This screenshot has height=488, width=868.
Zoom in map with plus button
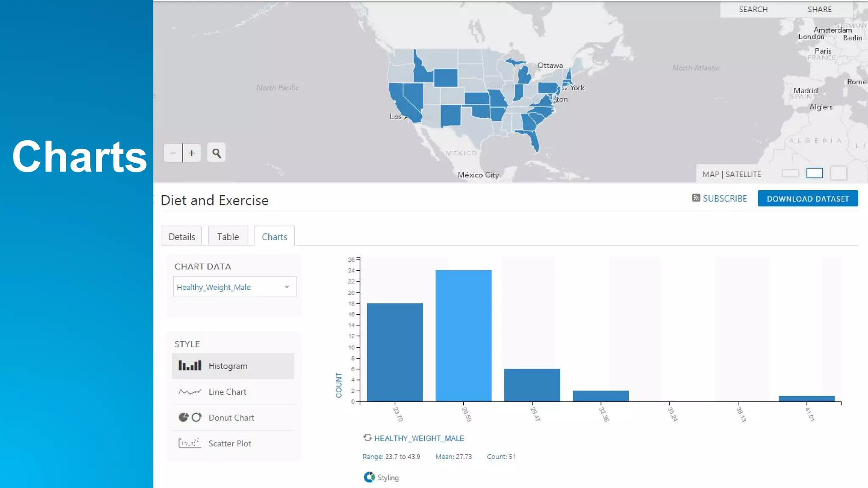tap(192, 153)
